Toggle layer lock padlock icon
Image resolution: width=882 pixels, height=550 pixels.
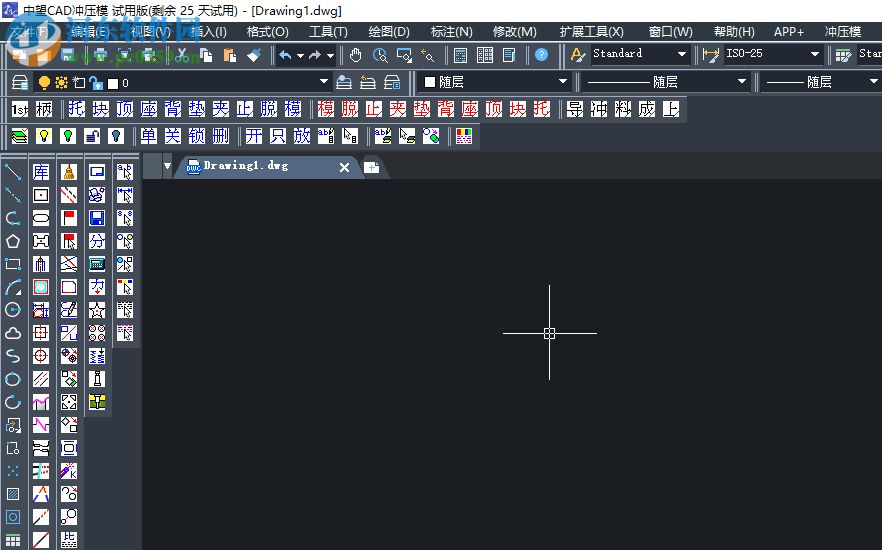[96, 83]
